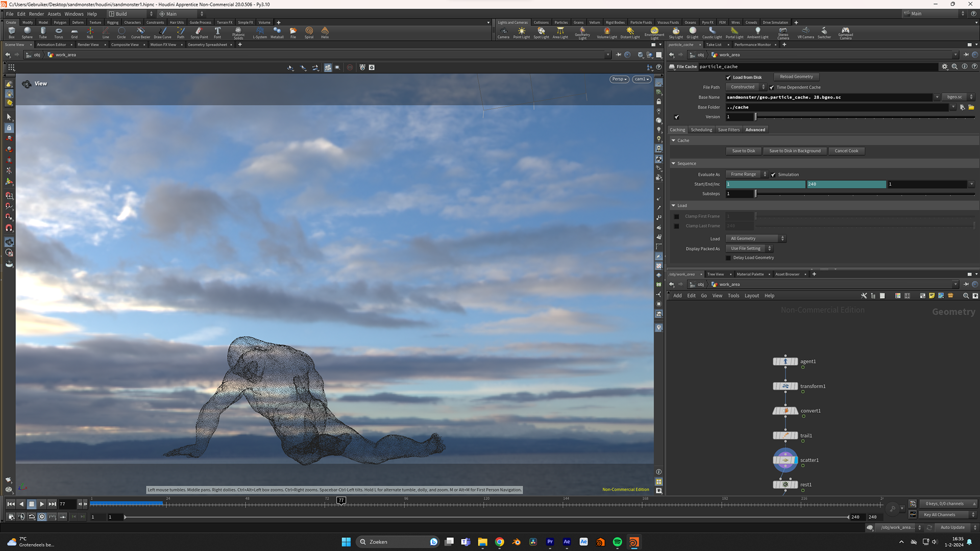This screenshot has width=980, height=551.
Task: Select the scatter1 node
Action: pyautogui.click(x=785, y=460)
